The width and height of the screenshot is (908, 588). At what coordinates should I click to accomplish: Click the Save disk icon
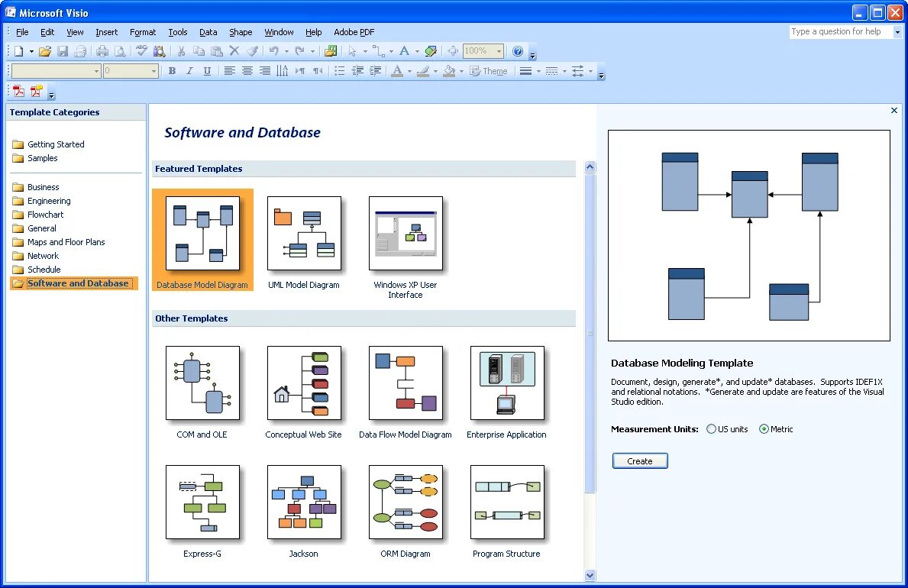click(x=63, y=51)
